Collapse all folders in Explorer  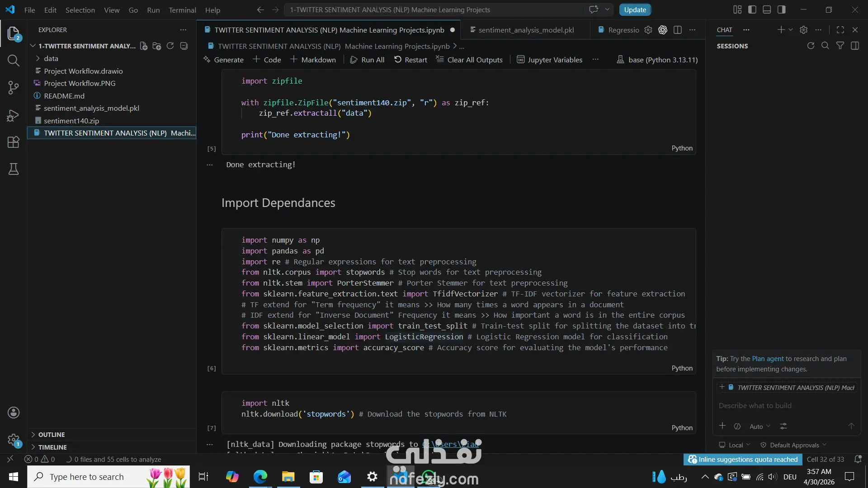coord(184,46)
